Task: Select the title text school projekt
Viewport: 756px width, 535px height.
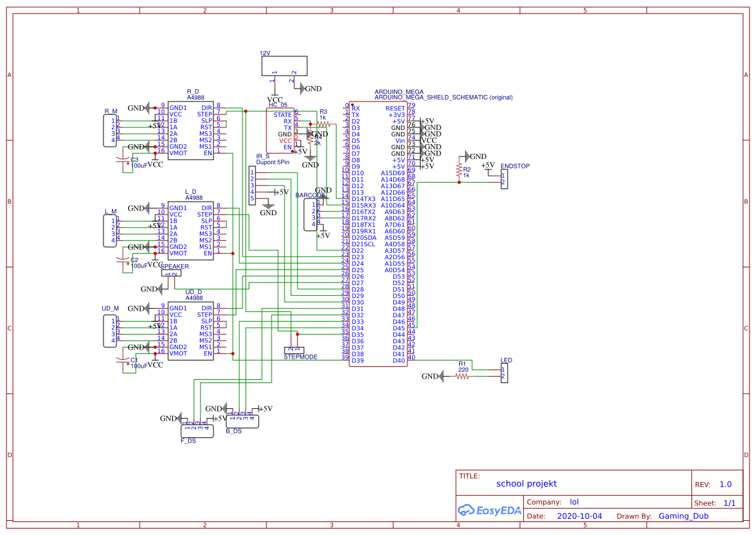Action: (x=526, y=483)
